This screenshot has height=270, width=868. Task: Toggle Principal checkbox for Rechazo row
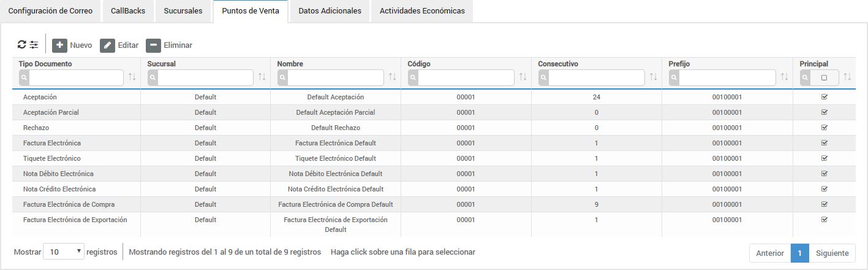tap(824, 128)
